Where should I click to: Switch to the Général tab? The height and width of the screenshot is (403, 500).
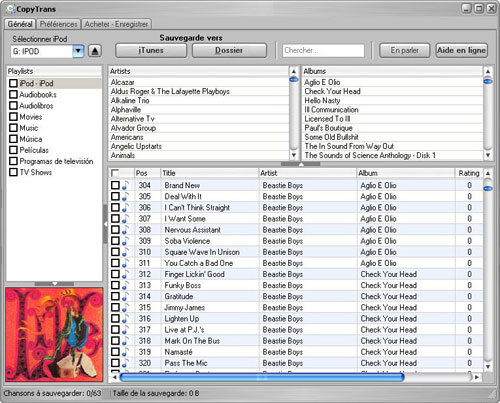pos(20,24)
